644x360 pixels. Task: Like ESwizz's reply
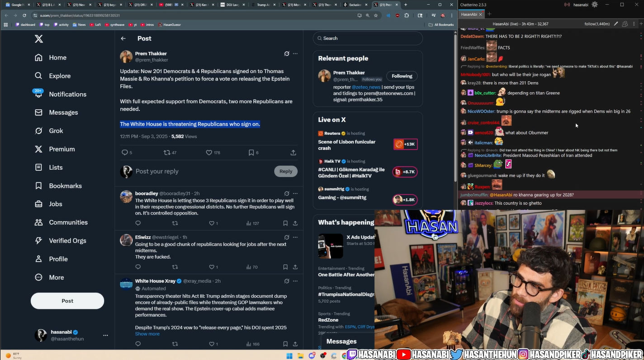(211, 267)
